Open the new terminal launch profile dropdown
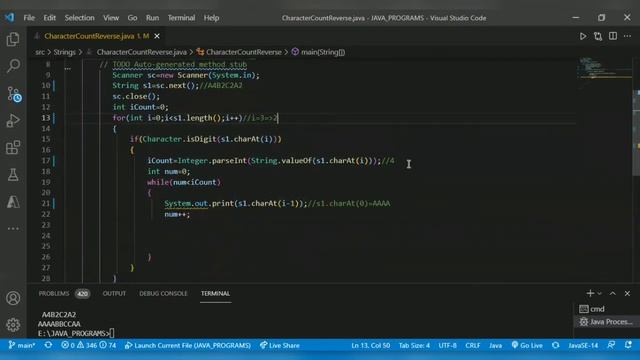640x360 pixels. pyautogui.click(x=599, y=293)
